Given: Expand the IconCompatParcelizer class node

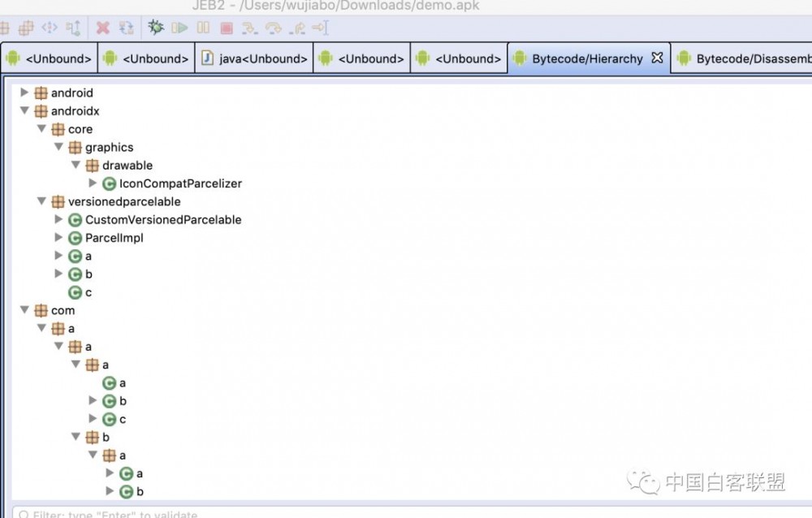Looking at the screenshot, I should (93, 183).
